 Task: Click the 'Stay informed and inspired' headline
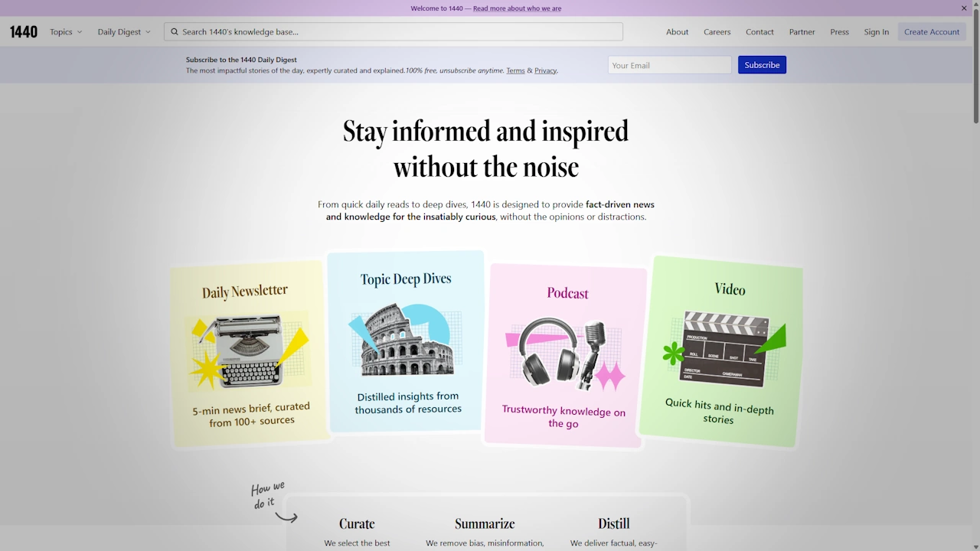click(485, 131)
